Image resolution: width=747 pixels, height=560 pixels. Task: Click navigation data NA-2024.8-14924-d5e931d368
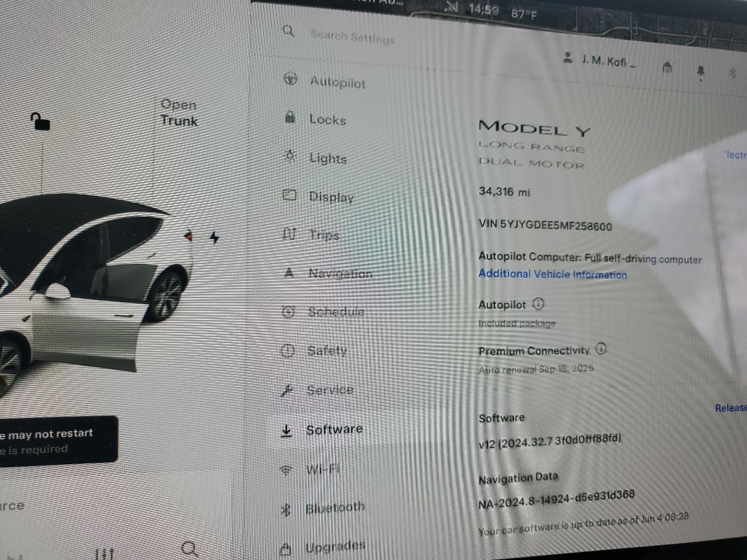point(556,499)
